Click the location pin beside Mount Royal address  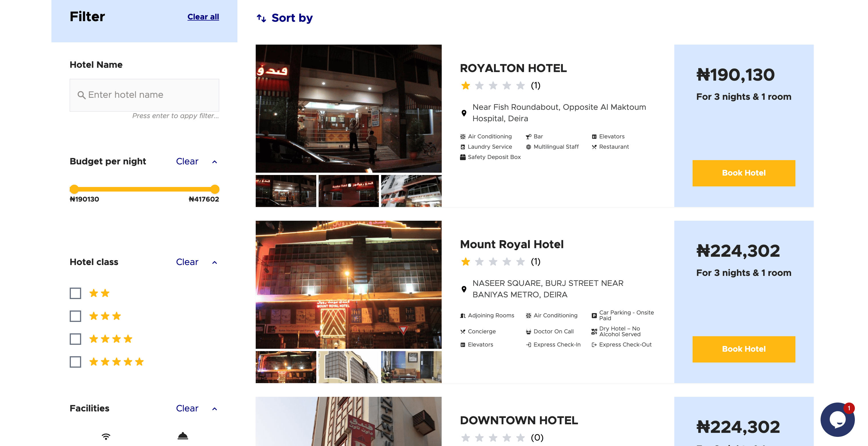point(464,289)
